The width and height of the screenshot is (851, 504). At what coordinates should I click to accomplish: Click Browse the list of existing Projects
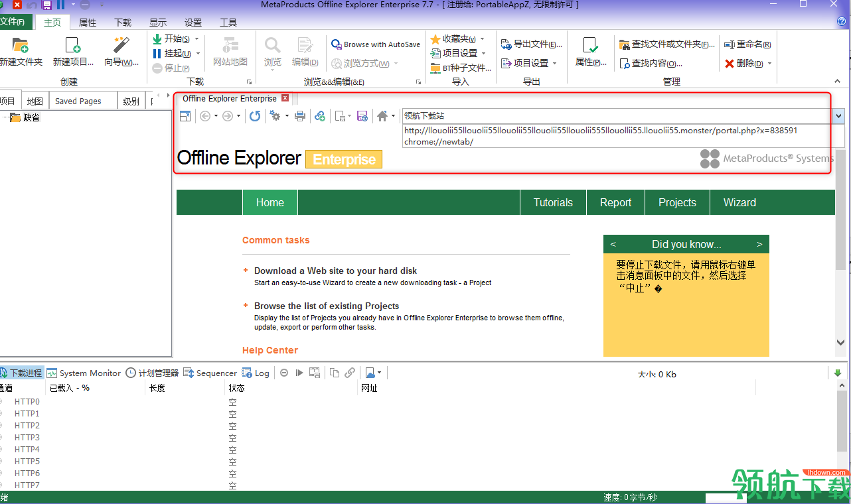pyautogui.click(x=327, y=306)
